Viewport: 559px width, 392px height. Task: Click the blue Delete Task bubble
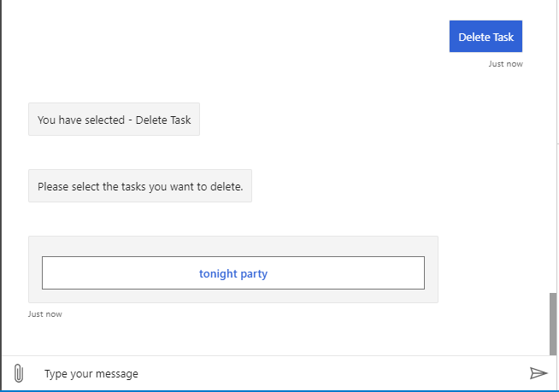(485, 37)
